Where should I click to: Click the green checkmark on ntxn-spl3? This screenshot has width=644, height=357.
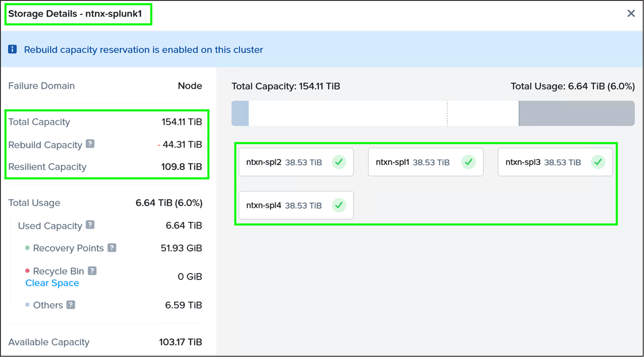[598, 162]
